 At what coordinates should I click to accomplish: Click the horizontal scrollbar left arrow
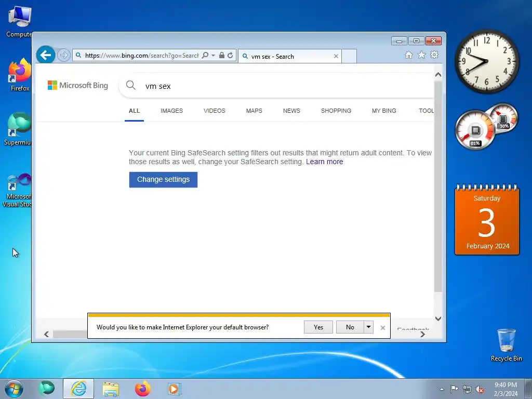(x=46, y=334)
